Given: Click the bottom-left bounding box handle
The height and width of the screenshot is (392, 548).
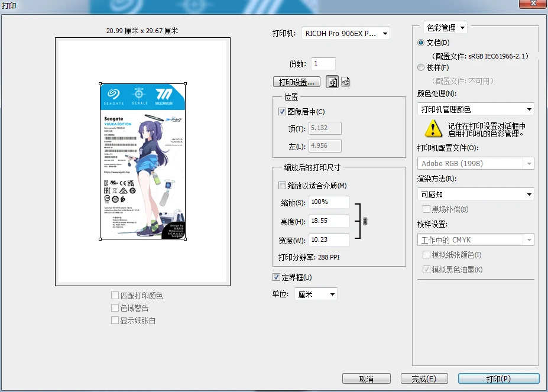Looking at the screenshot, I should point(100,239).
